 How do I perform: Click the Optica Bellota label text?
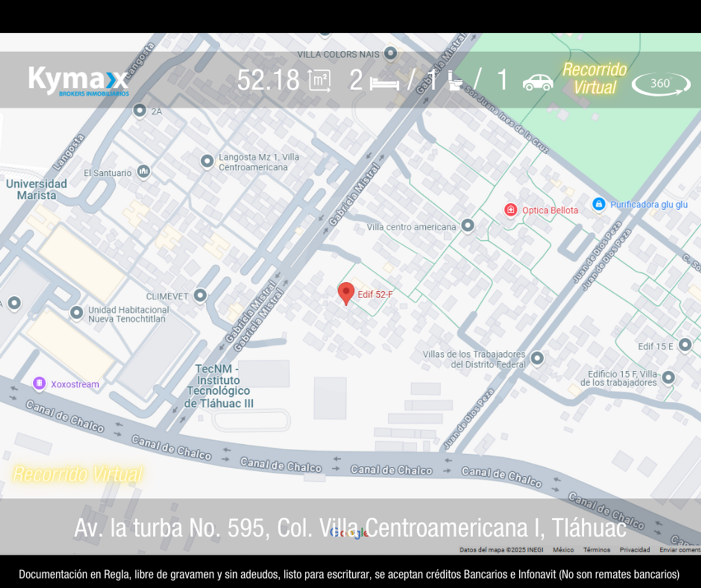pyautogui.click(x=550, y=210)
